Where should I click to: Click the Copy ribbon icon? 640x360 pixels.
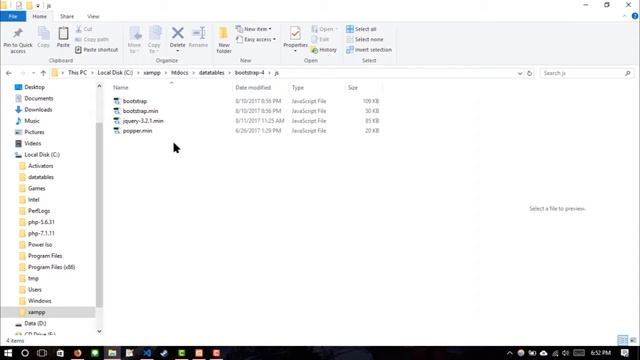coord(44,37)
